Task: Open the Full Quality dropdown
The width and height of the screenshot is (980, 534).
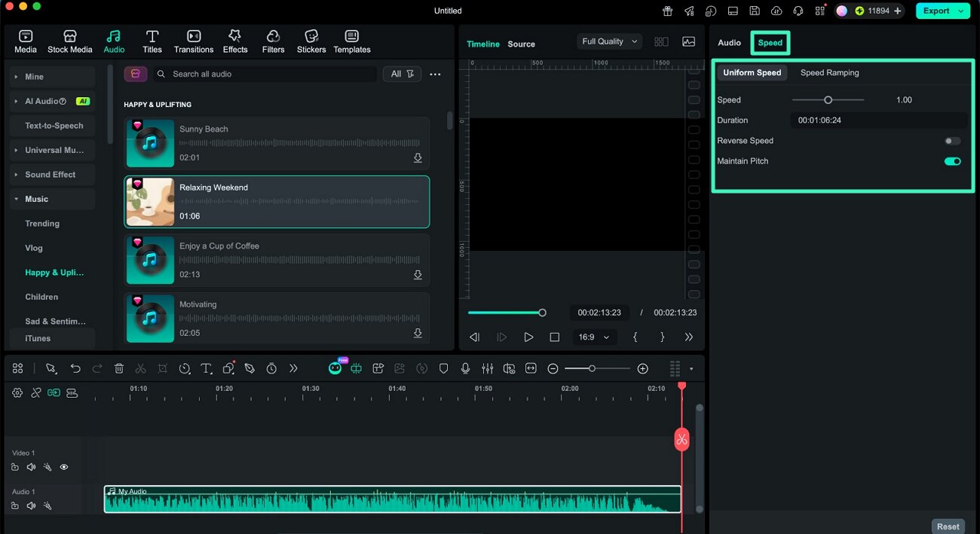Action: pyautogui.click(x=609, y=41)
